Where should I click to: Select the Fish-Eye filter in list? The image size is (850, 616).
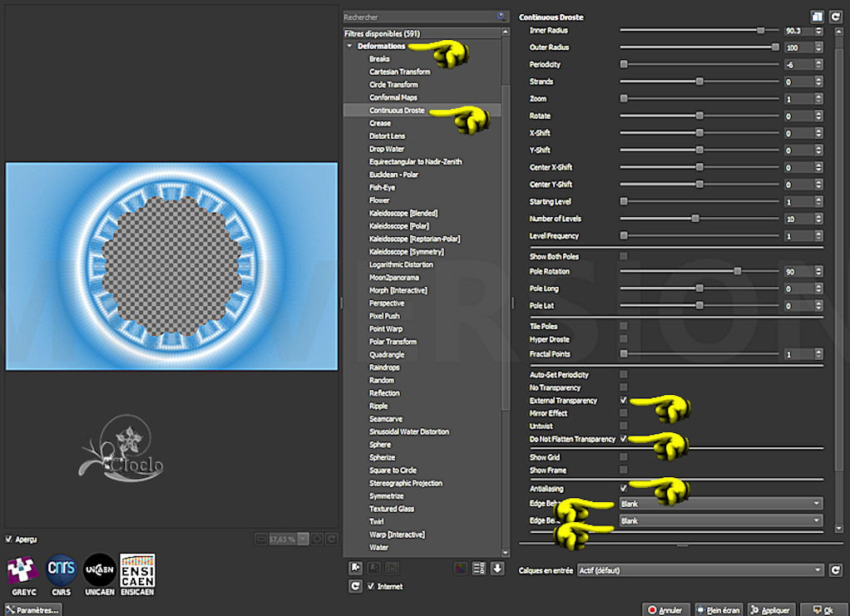tap(382, 188)
